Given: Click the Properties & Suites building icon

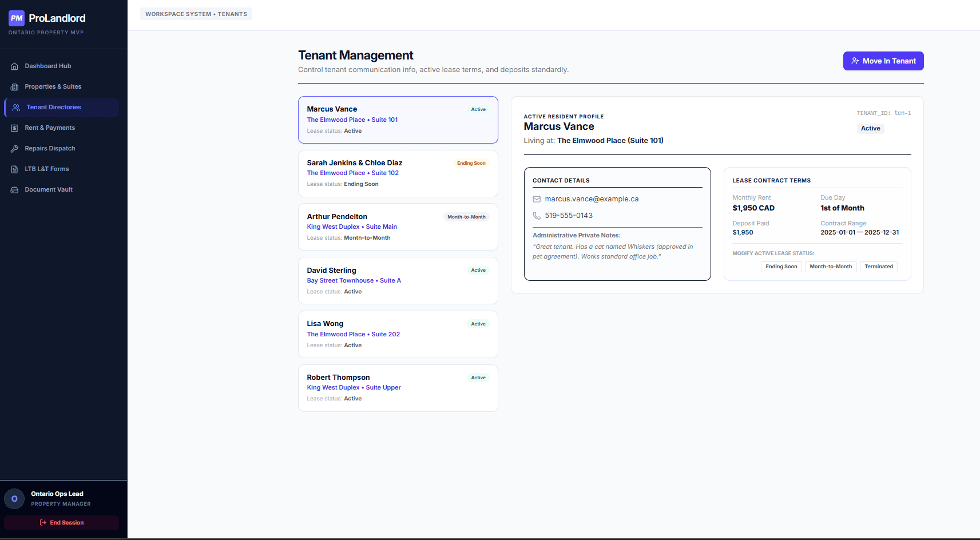Looking at the screenshot, I should coord(14,87).
